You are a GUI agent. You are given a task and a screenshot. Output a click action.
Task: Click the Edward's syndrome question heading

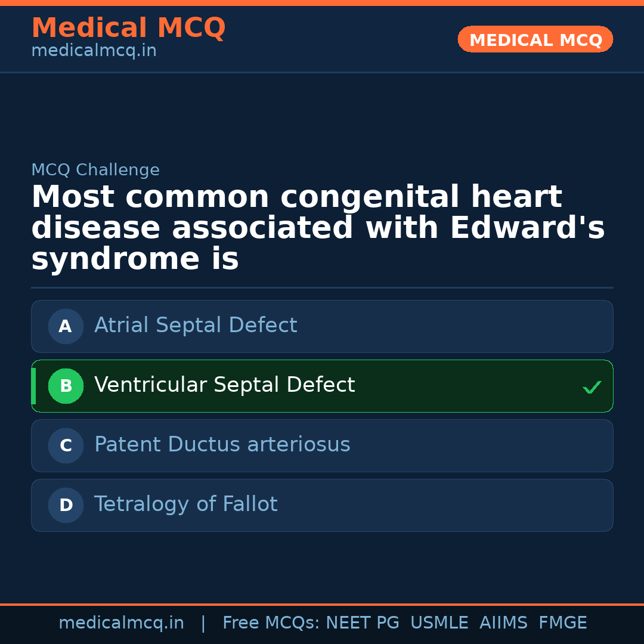point(318,228)
